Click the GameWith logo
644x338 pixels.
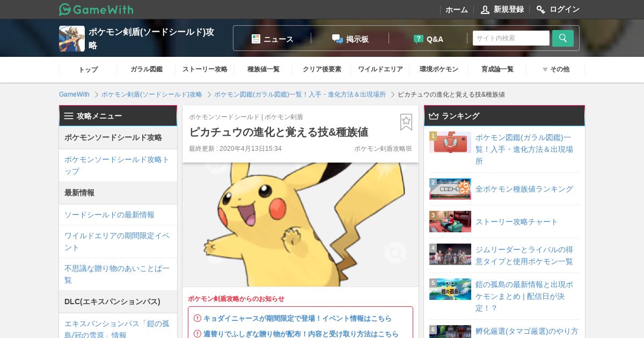point(96,9)
